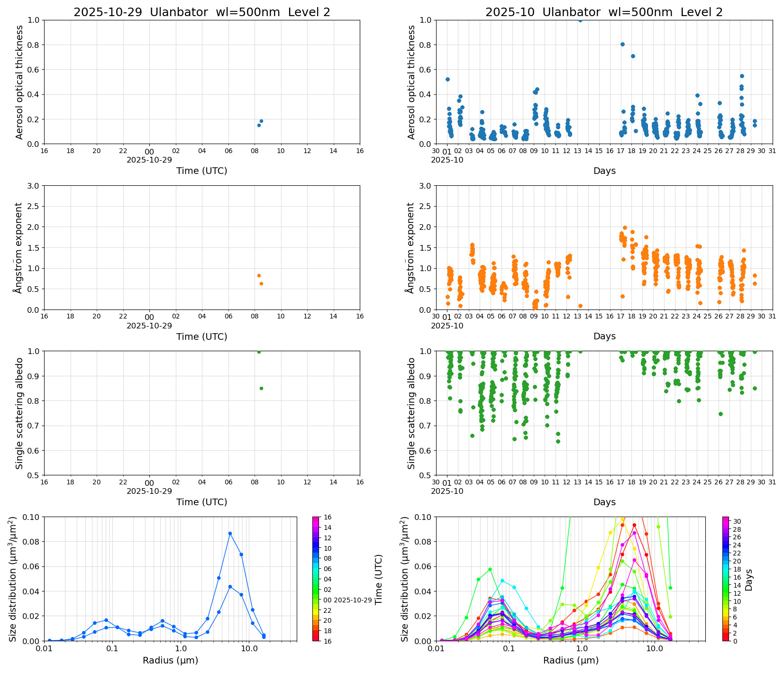Select the green fine-mode peak in monthly size distribution
This screenshot has width=784, height=673.
(x=490, y=569)
